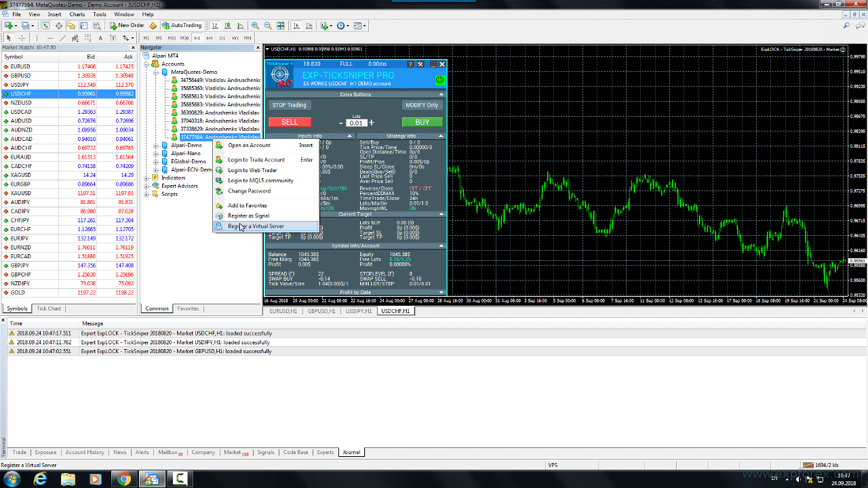Open Google Chrome from the taskbar
Viewport: 868px width, 488px height.
point(123,479)
